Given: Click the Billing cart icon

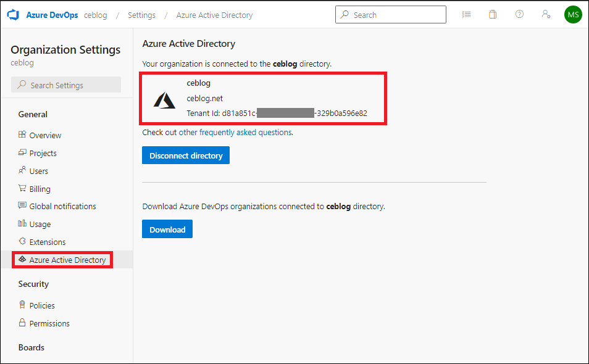Looking at the screenshot, I should tap(22, 188).
